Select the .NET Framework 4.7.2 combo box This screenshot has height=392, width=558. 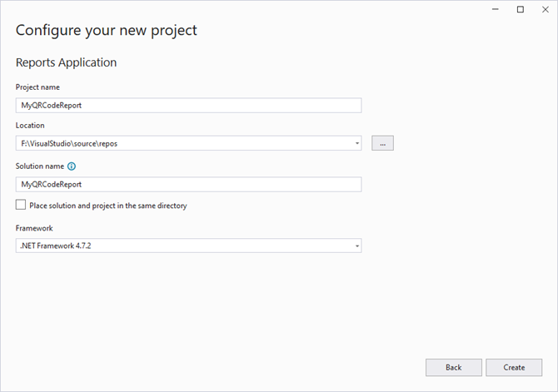188,246
